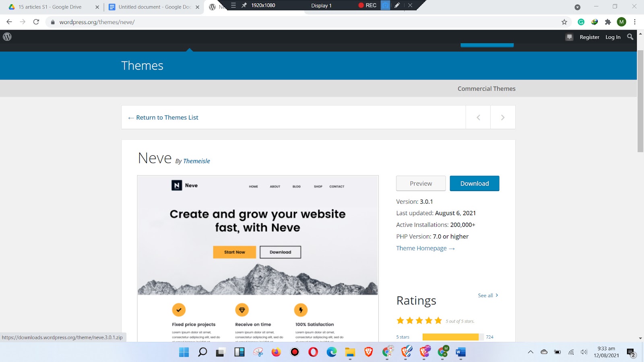Viewport: 644px width, 362px height.
Task: Open the 5 stars reviews link
Action: (402, 337)
